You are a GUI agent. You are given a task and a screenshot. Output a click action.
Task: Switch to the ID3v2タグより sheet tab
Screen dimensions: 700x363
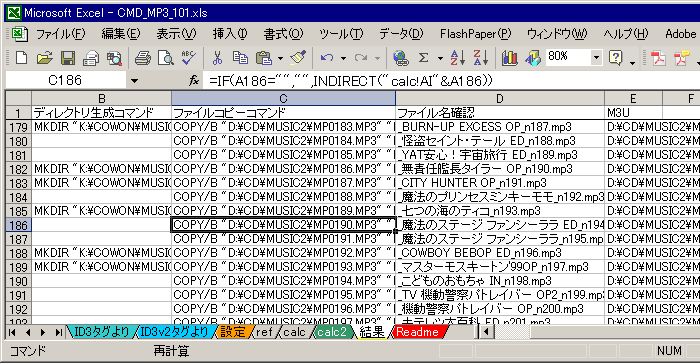[174, 332]
